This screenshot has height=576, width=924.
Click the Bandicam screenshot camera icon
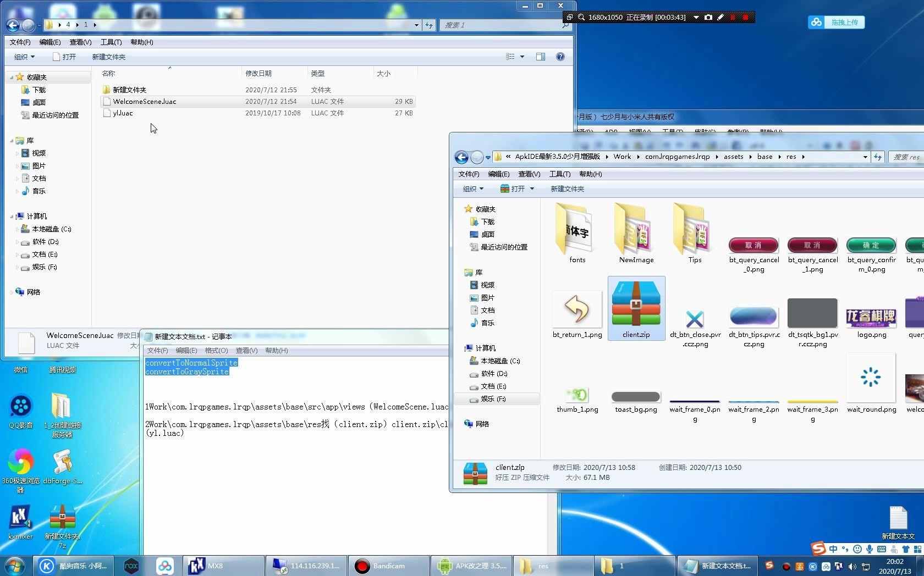[x=708, y=17]
